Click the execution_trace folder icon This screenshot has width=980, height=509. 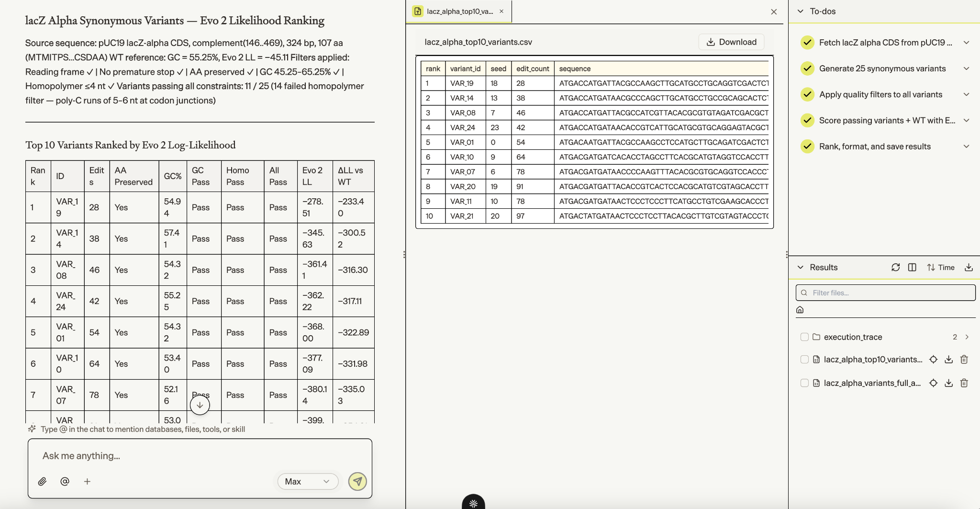tap(816, 337)
